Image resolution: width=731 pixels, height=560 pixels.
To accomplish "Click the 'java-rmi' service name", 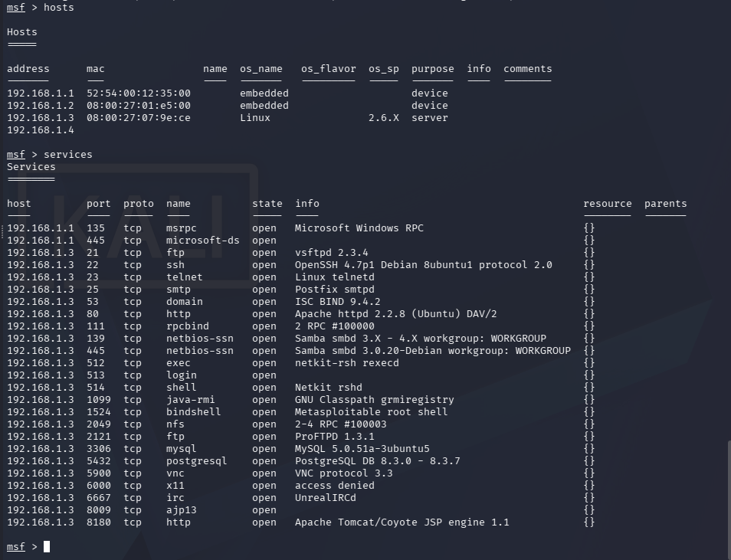I will pos(191,400).
